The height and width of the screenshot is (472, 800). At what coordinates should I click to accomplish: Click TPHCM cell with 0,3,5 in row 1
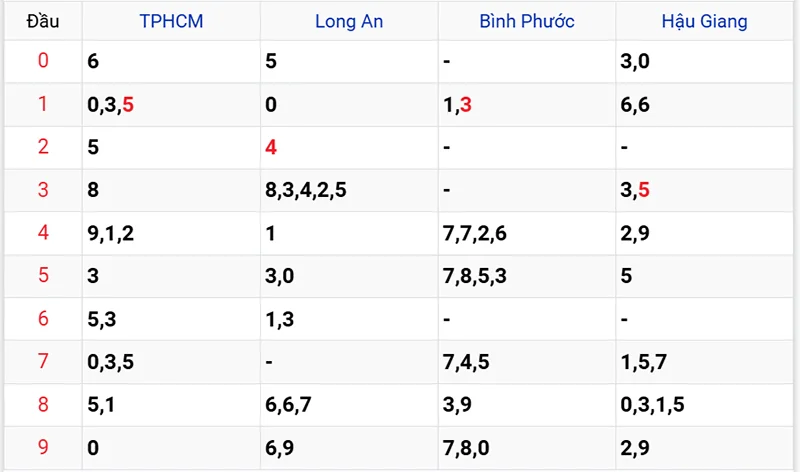(x=171, y=105)
